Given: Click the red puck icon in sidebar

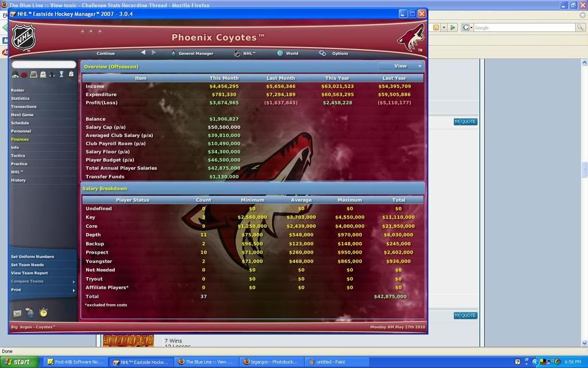Looking at the screenshot, I should pyautogui.click(x=24, y=75).
